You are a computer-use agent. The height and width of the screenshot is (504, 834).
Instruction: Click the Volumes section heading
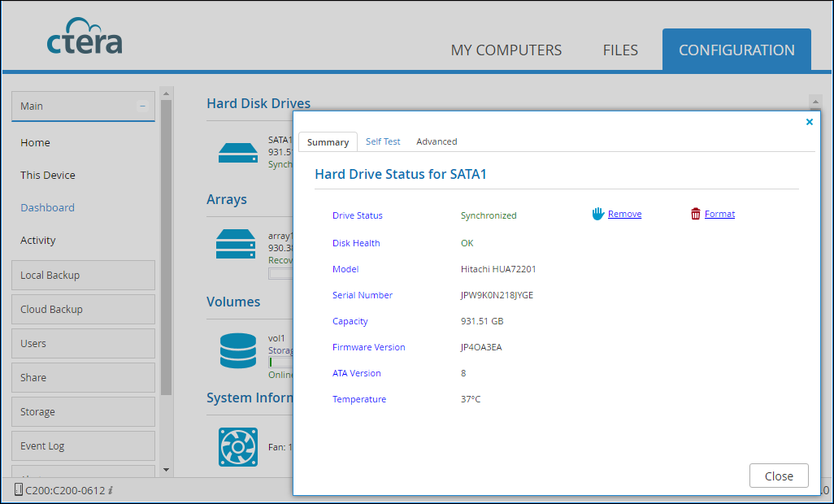point(233,302)
